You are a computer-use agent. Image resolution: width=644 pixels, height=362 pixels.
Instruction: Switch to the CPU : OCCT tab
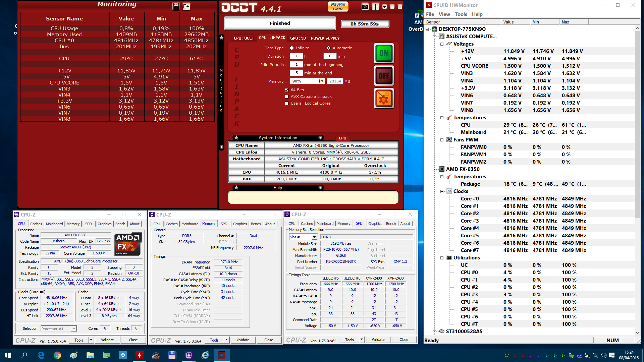[x=244, y=38]
